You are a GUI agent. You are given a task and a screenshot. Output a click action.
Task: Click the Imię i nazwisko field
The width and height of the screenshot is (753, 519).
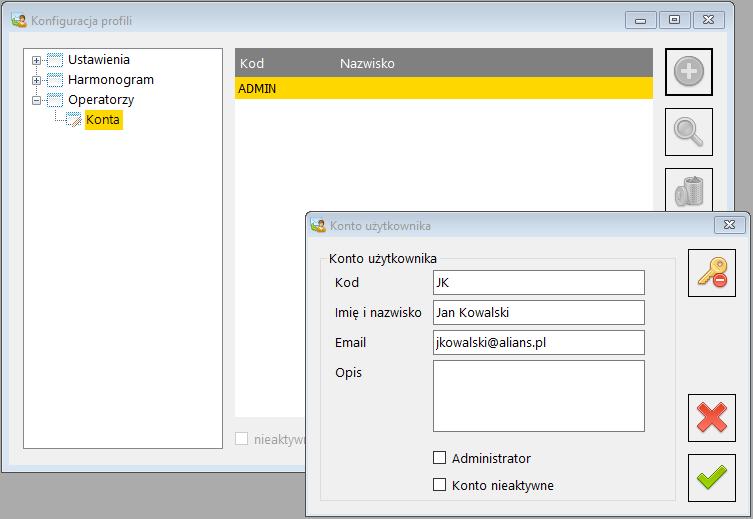pos(539,313)
